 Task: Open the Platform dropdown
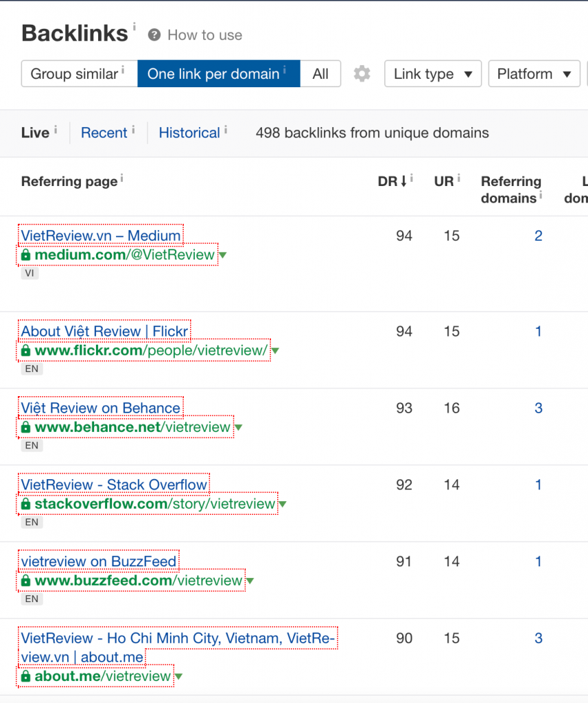click(x=534, y=73)
